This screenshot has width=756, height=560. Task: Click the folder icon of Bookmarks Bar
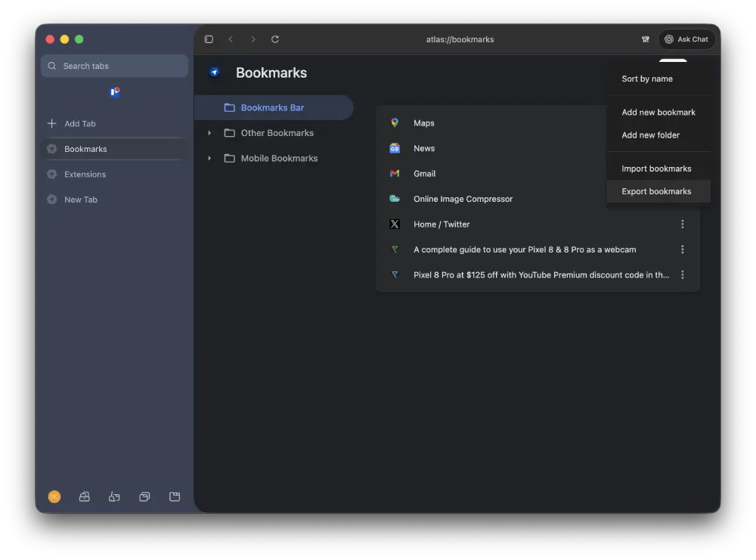[x=230, y=107]
